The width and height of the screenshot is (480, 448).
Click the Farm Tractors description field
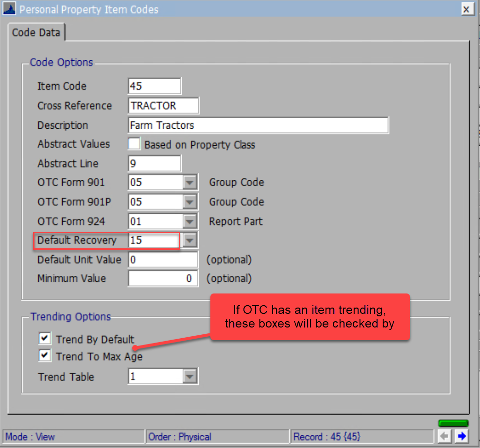[257, 125]
